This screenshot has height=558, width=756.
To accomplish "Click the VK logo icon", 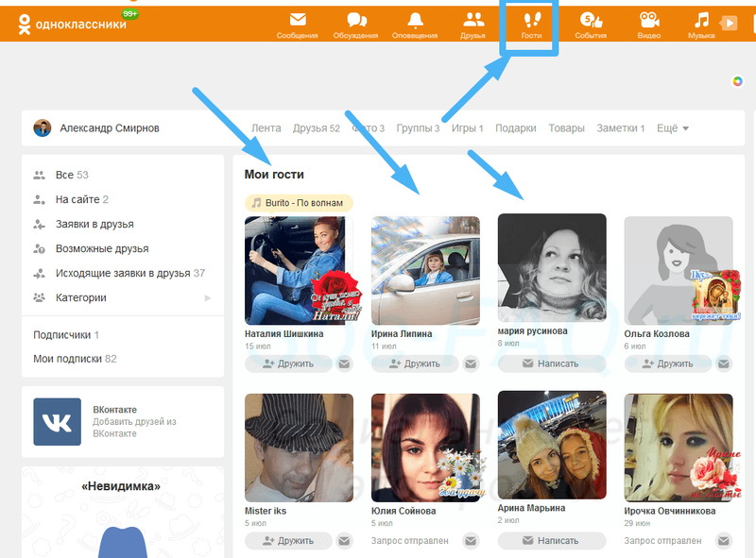I will [57, 422].
